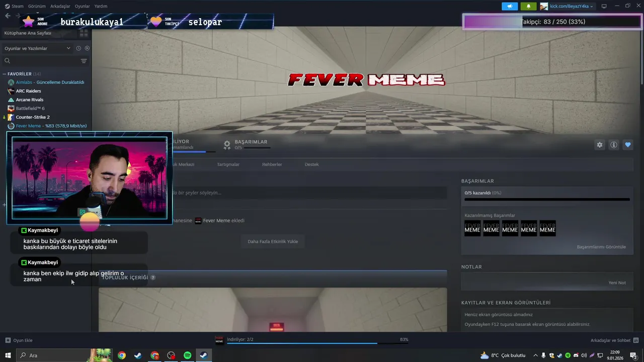Click Oyun Ekle label

click(x=23, y=340)
